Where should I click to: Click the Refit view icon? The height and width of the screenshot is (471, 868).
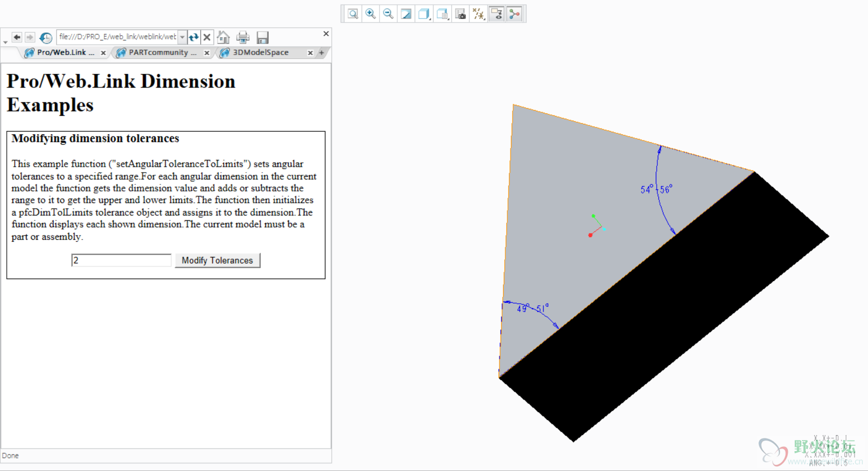click(353, 14)
